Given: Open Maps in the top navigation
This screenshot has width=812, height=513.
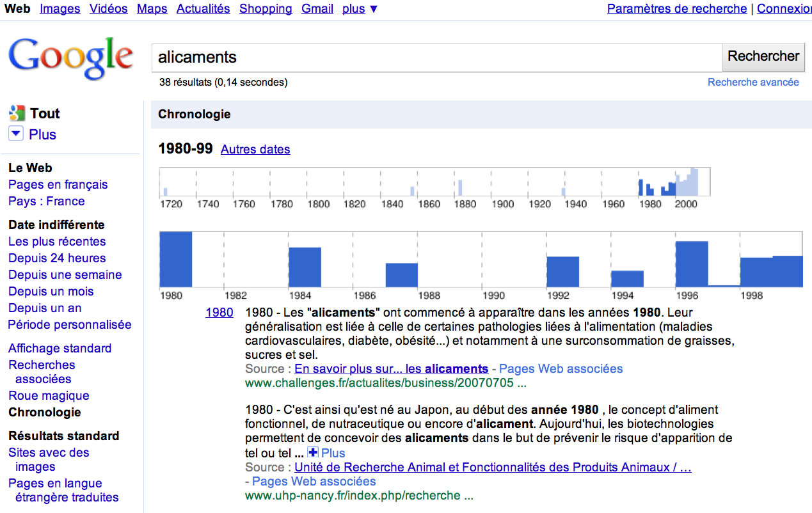Looking at the screenshot, I should pos(152,9).
